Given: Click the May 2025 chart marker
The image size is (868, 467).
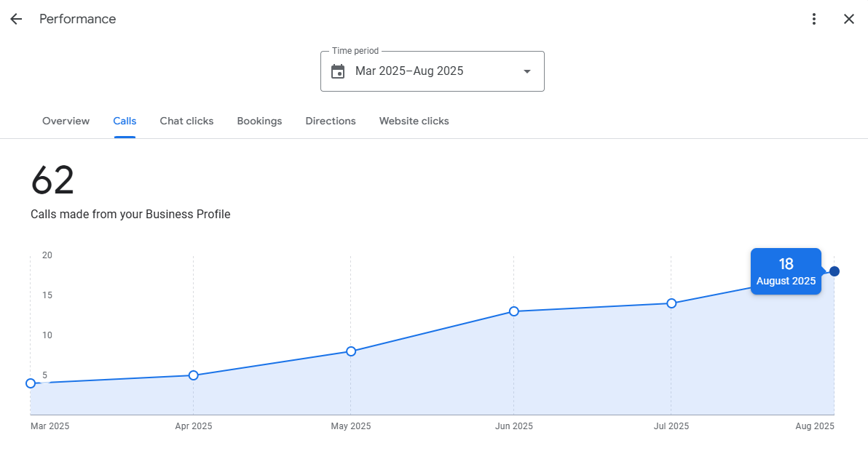Looking at the screenshot, I should (x=351, y=351).
